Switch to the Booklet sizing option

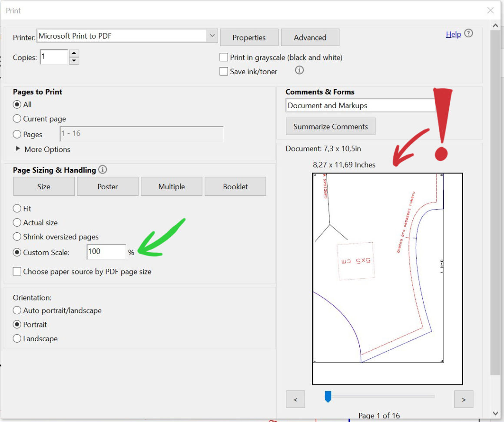[x=235, y=187]
